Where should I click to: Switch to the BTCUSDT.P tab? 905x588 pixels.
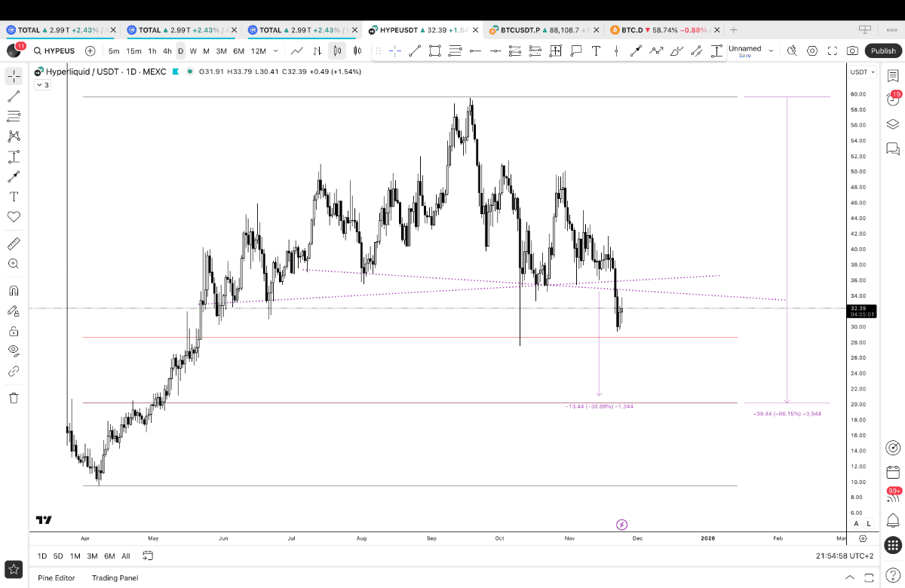pyautogui.click(x=521, y=30)
